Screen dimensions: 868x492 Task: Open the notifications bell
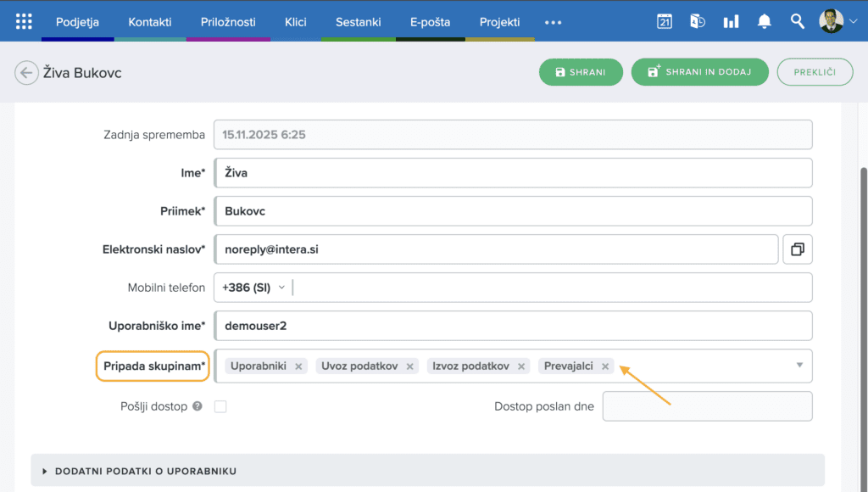point(764,22)
